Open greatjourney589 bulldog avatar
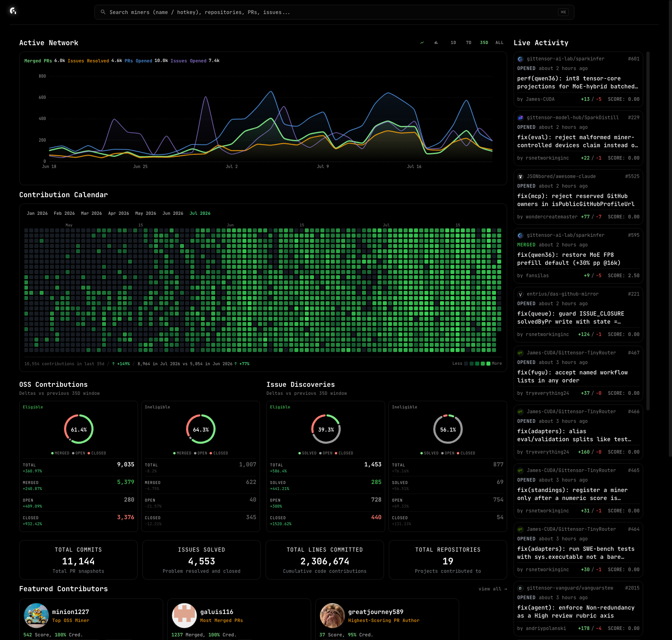 (x=332, y=616)
